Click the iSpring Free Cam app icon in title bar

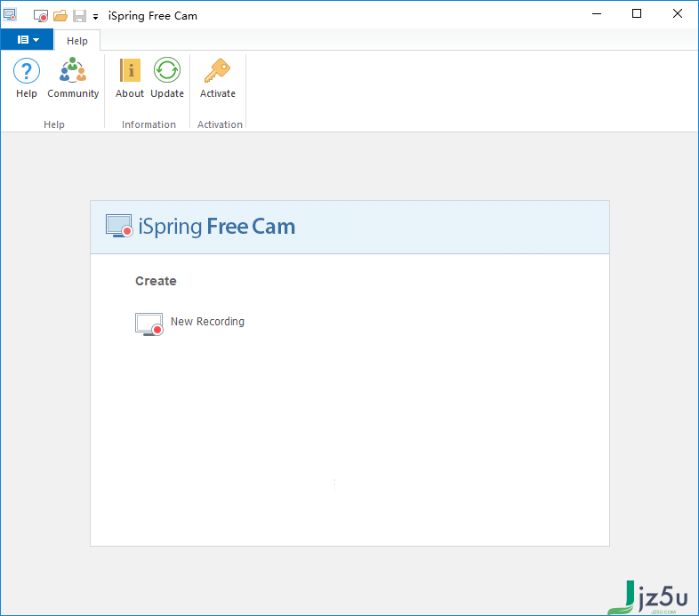tap(10, 15)
